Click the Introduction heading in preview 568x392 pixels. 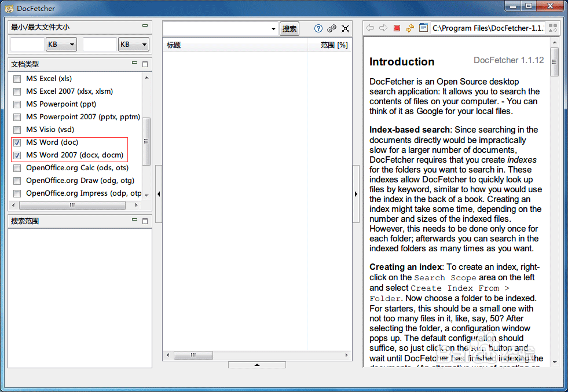tap(402, 61)
